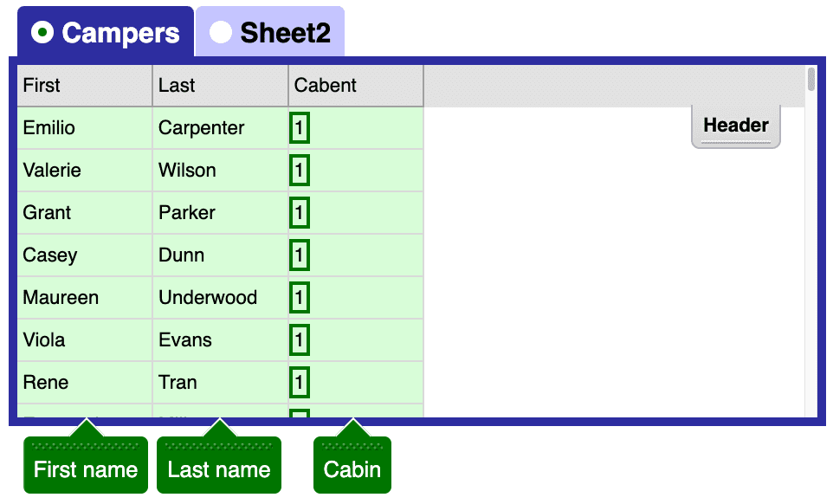Select the radio indicator on the Sheet2 tab

pyautogui.click(x=222, y=32)
